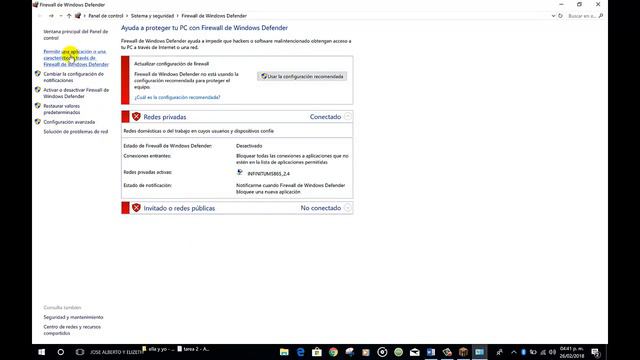Click the shield icon for Configuración avanzada
The height and width of the screenshot is (360, 640).
[x=38, y=122]
